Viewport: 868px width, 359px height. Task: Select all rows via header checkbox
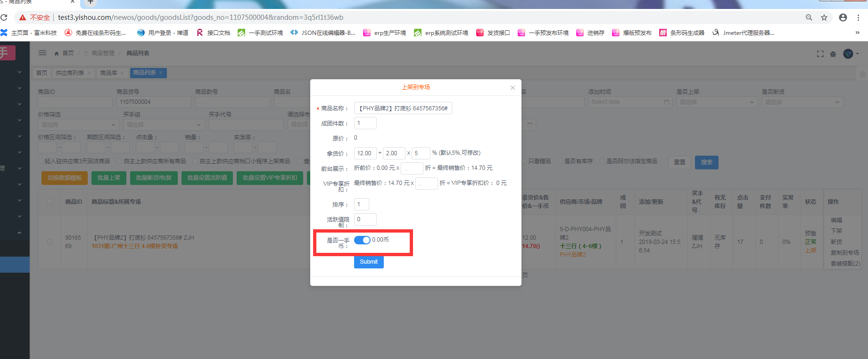(x=50, y=202)
